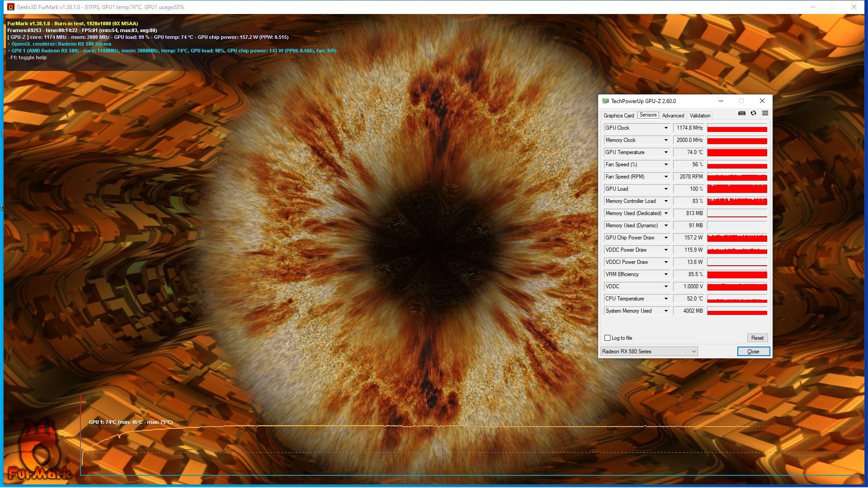Screen dimensions: 868x488
Task: Open the Validation tab
Action: tap(700, 116)
